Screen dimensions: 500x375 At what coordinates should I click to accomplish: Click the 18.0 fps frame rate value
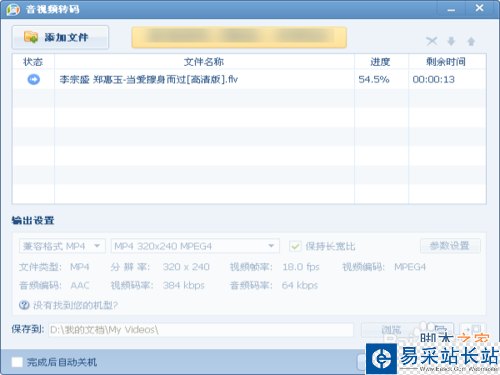301,267
